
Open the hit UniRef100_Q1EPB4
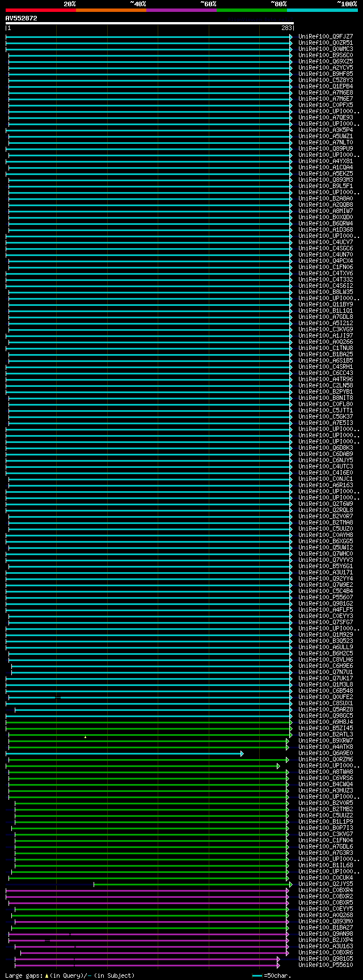coord(326,86)
